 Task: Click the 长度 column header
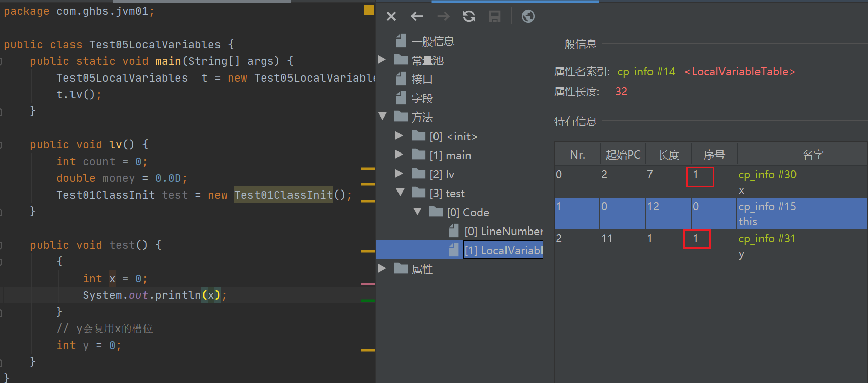click(669, 155)
